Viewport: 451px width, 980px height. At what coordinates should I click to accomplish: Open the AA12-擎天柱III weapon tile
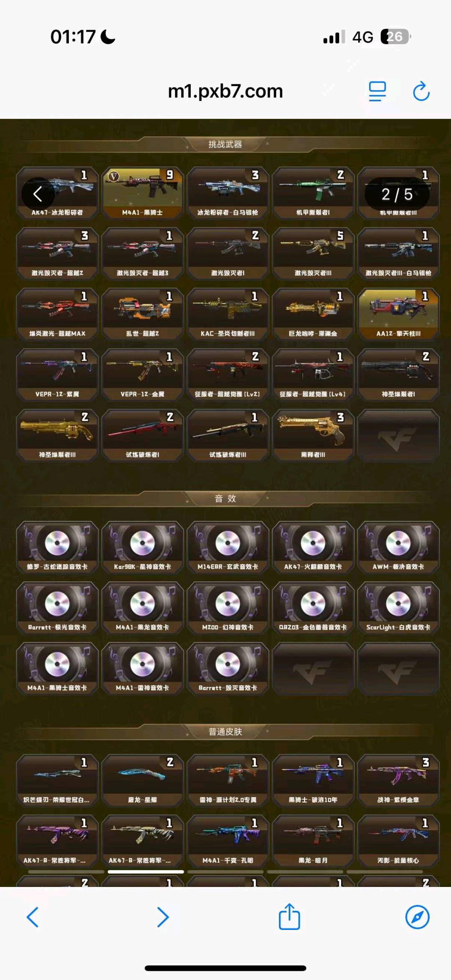[398, 314]
